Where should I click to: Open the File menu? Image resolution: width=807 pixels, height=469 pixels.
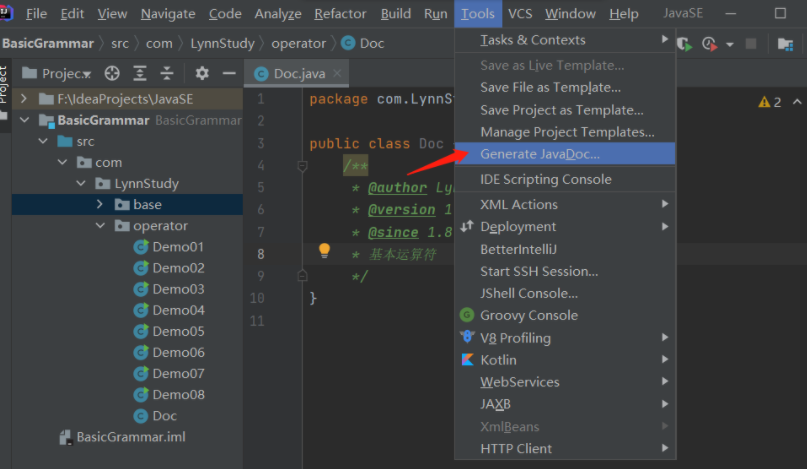pyautogui.click(x=36, y=13)
